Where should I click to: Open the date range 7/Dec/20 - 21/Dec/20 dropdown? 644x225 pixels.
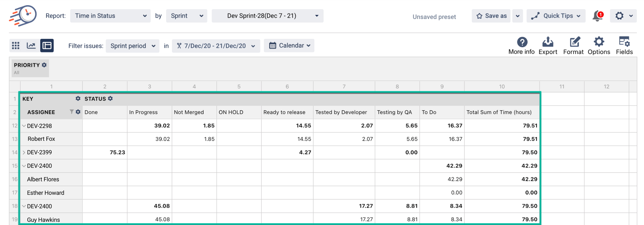coord(216,46)
